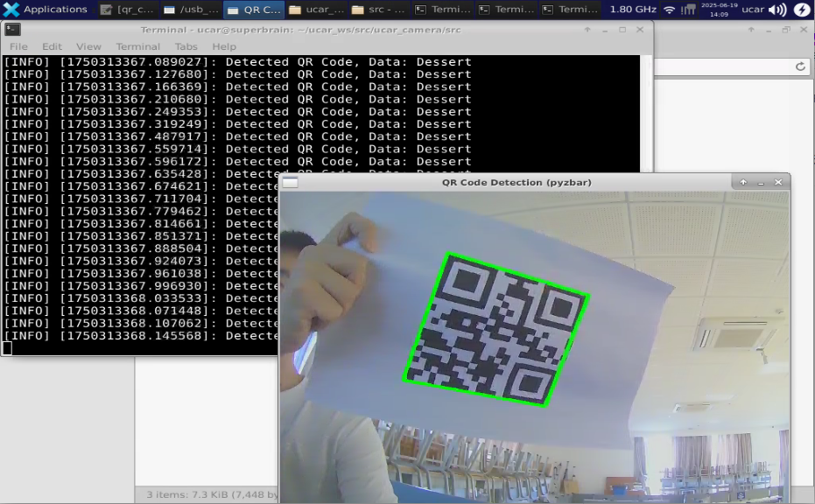This screenshot has width=815, height=504.
Task: Click the log line with timestamp 1750313367.596172
Action: tap(237, 162)
